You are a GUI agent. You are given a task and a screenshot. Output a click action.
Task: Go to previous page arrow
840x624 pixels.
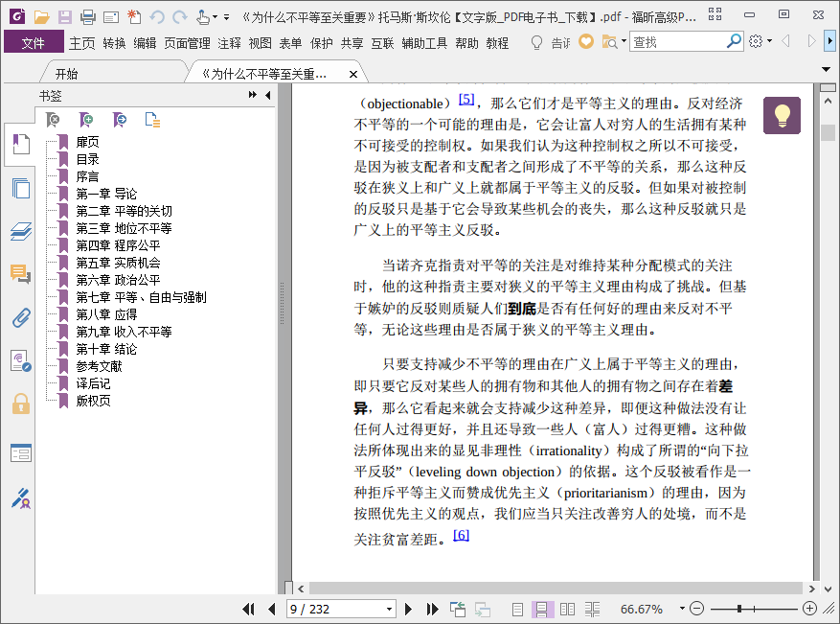272,609
